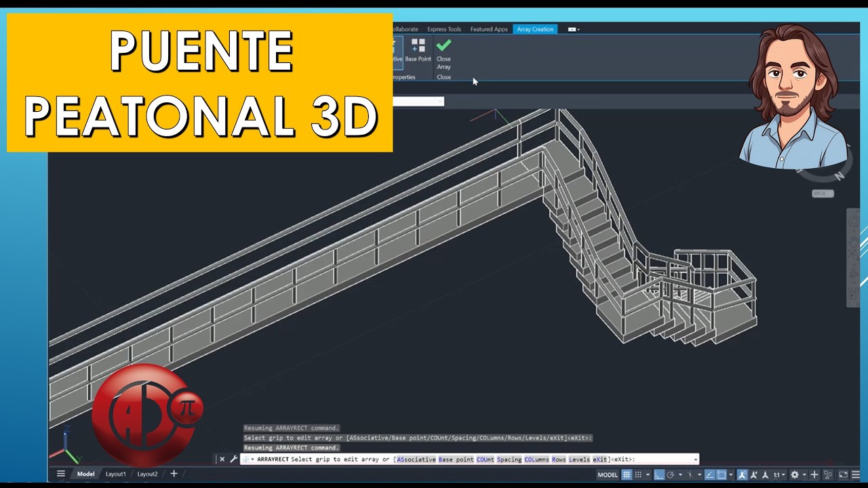Expand command history arrow at command line end

click(x=694, y=459)
